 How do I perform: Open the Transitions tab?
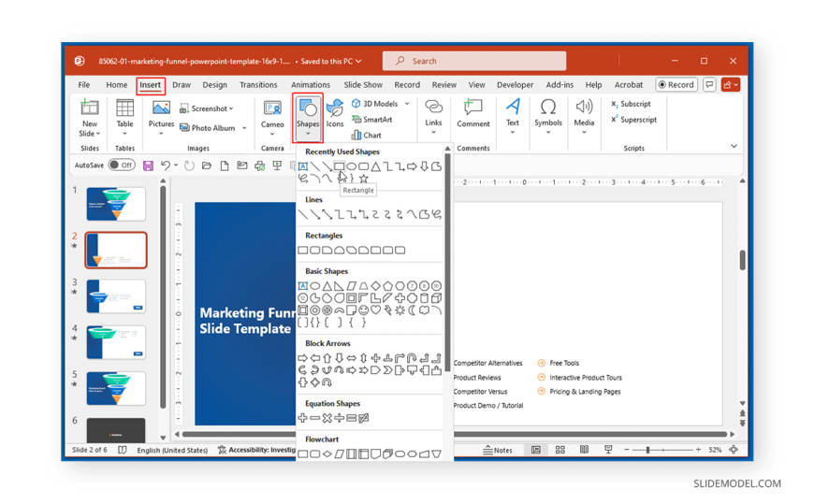click(x=258, y=84)
